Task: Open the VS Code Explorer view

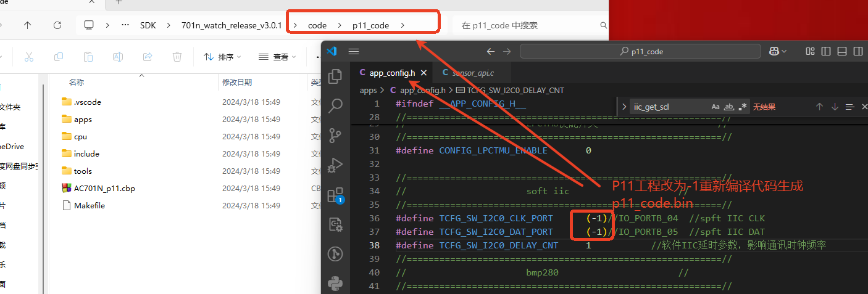Action: click(335, 76)
